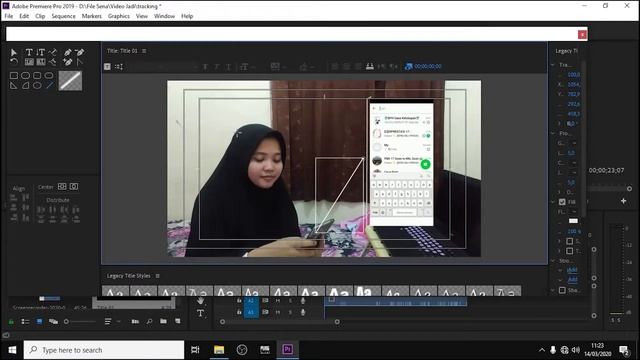Select the Selection arrow tool in the Title Tools
This screenshot has width=640, height=360.
14,52
